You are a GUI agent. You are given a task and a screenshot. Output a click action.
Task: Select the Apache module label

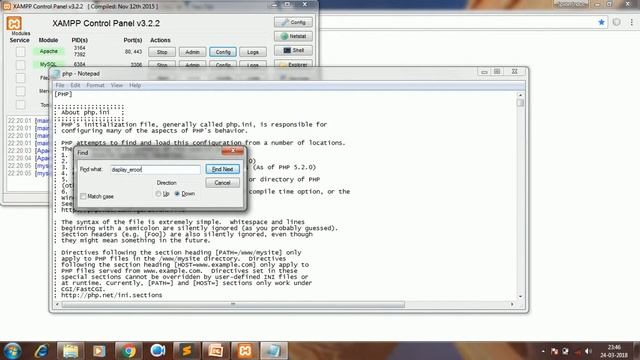pos(49,51)
